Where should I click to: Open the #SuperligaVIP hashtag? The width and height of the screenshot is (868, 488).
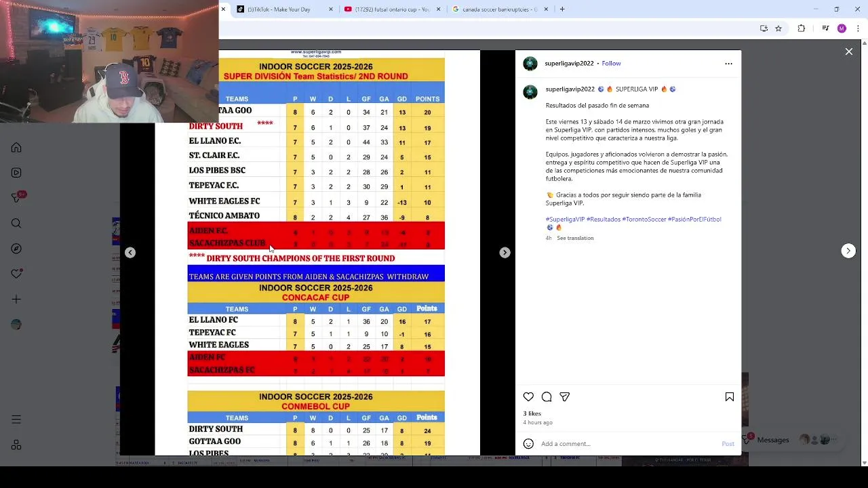[565, 220]
